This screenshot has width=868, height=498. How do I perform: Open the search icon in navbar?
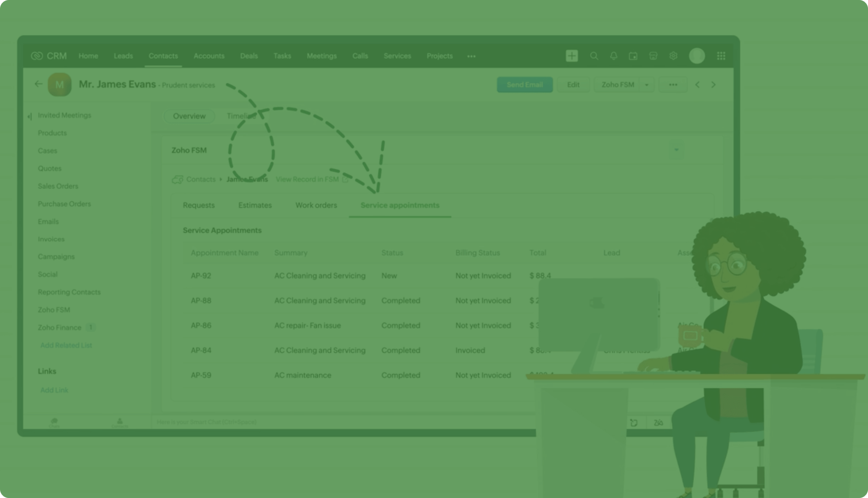(x=594, y=55)
